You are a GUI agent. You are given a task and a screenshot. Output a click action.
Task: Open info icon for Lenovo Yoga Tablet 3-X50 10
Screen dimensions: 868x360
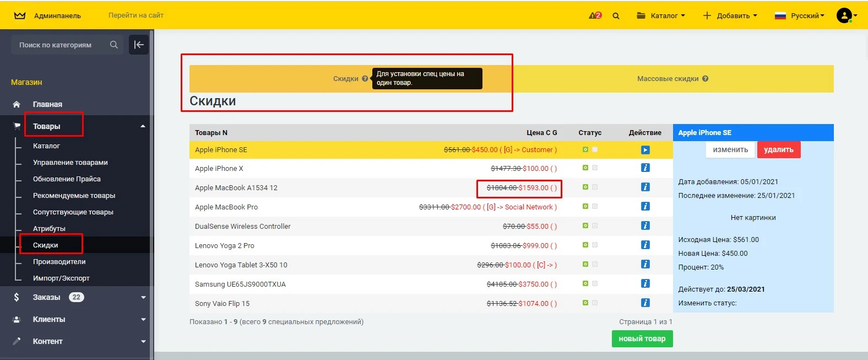click(x=645, y=264)
